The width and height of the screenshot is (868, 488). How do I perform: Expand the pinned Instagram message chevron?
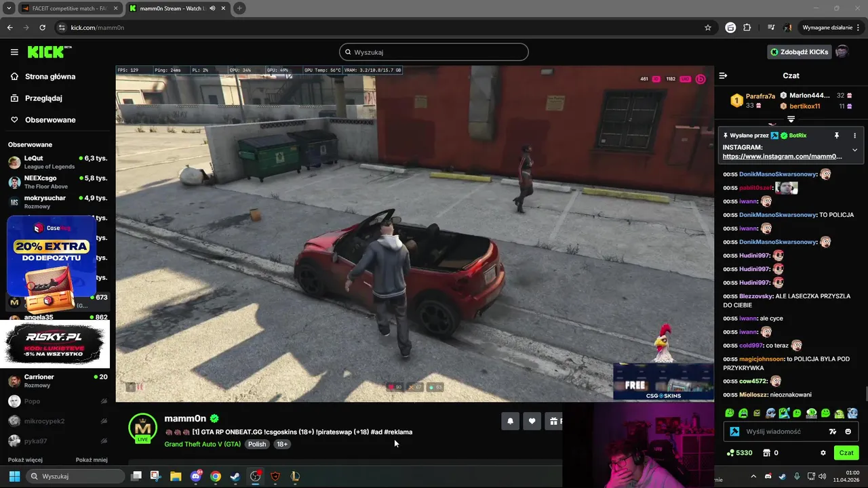854,150
